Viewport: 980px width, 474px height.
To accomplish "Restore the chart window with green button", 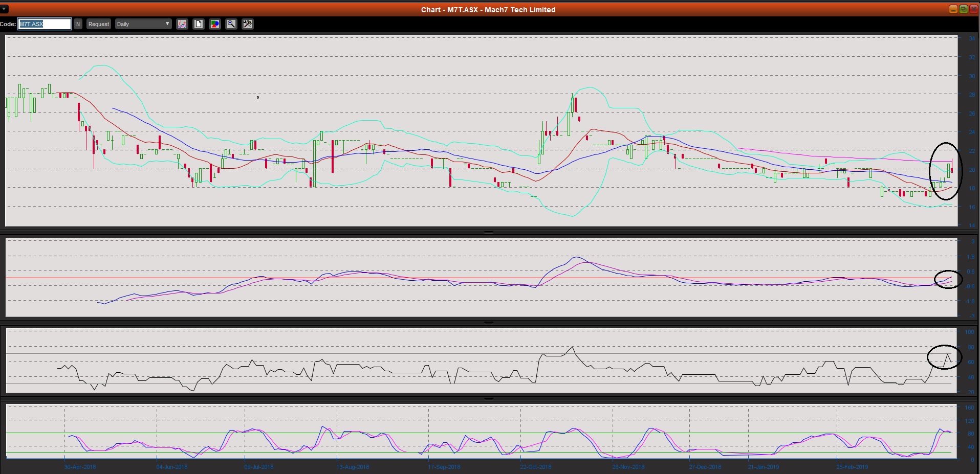I will [963, 9].
